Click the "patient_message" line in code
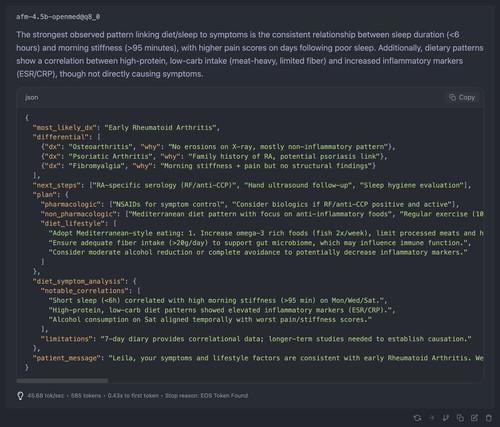 point(258,358)
